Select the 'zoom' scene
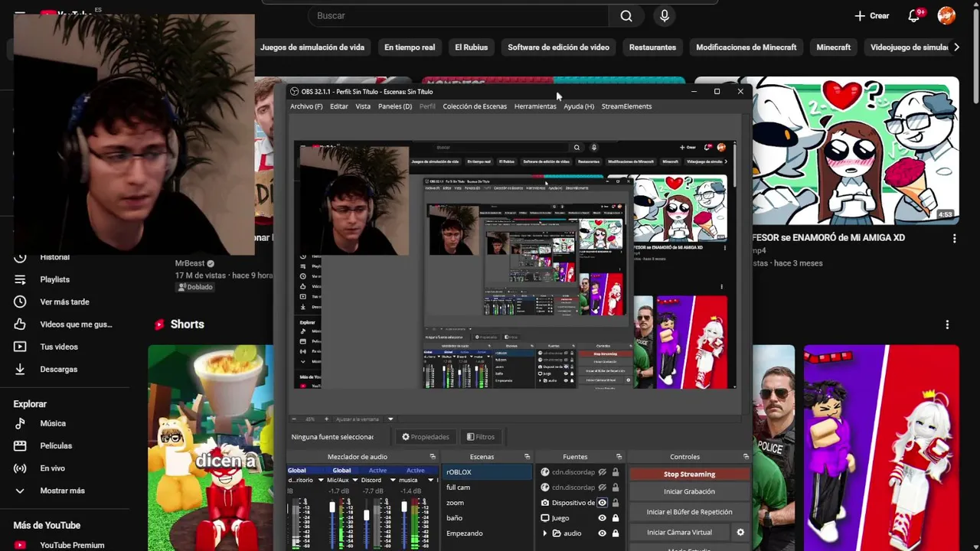Image resolution: width=980 pixels, height=551 pixels. point(487,503)
